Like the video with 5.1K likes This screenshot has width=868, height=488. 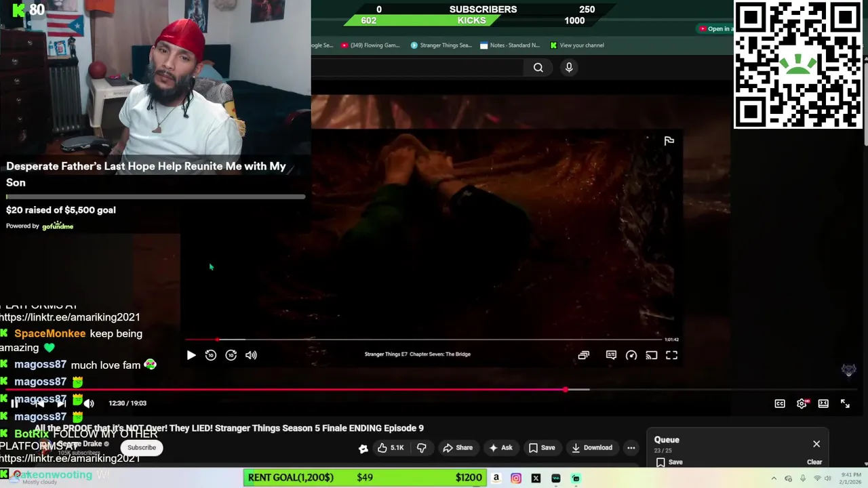click(391, 447)
